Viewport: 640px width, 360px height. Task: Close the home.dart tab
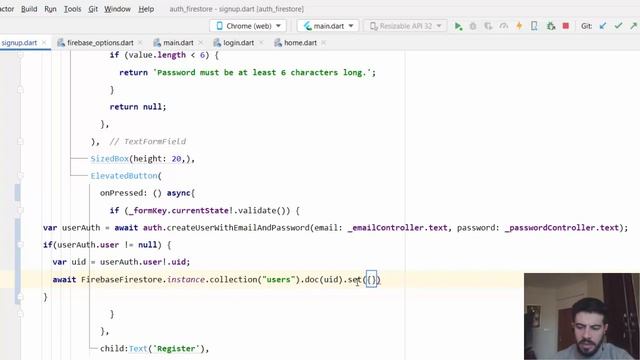(x=323, y=43)
